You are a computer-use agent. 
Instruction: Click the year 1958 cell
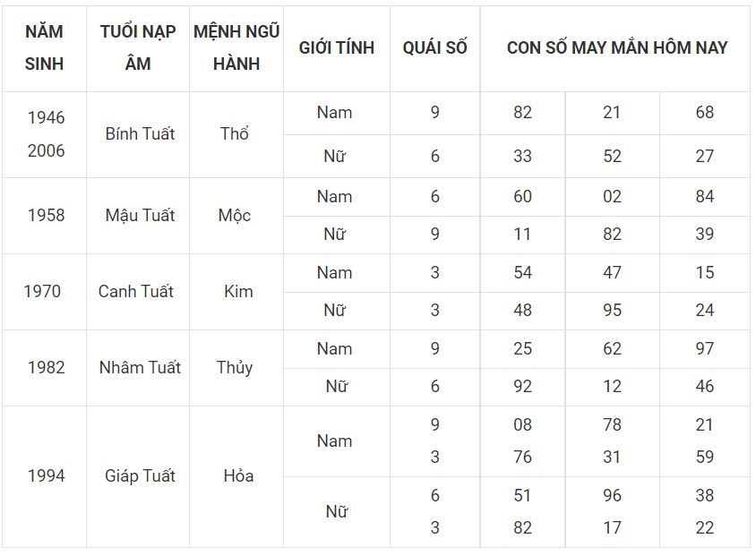point(47,216)
